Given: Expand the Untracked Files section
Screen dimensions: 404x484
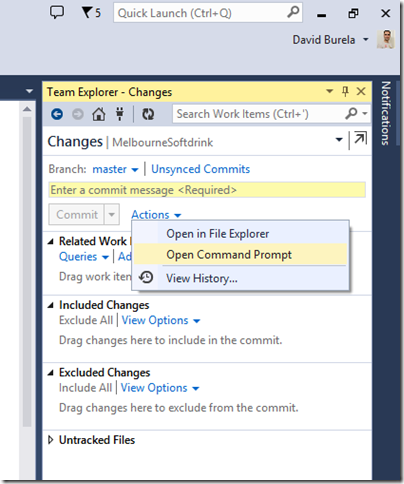Looking at the screenshot, I should 51,440.
